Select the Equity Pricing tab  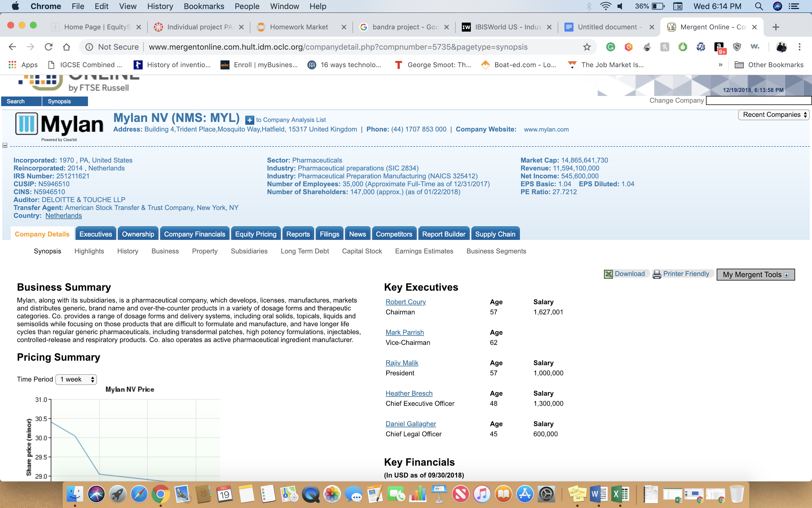[256, 234]
